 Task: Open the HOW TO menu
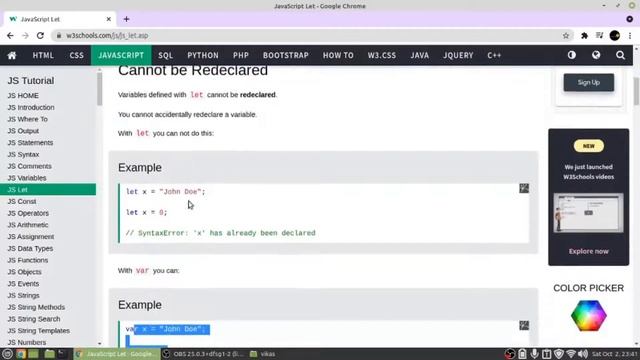click(x=338, y=56)
